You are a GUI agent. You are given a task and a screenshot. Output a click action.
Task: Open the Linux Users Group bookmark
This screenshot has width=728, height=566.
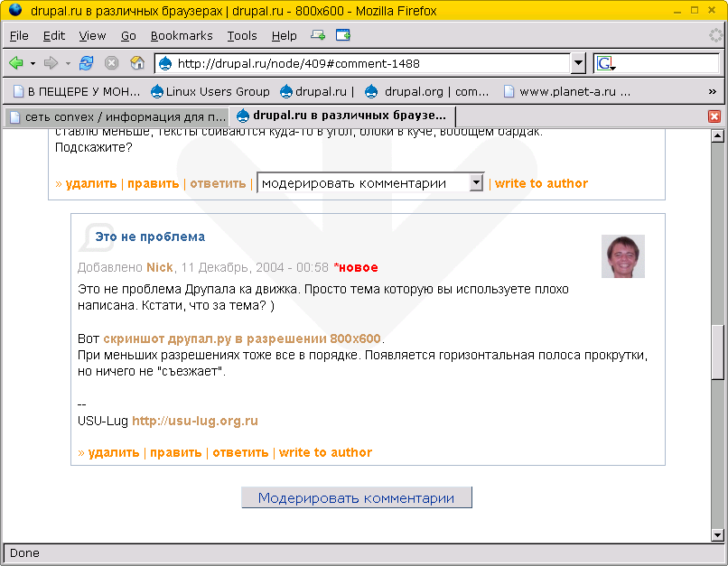[210, 92]
